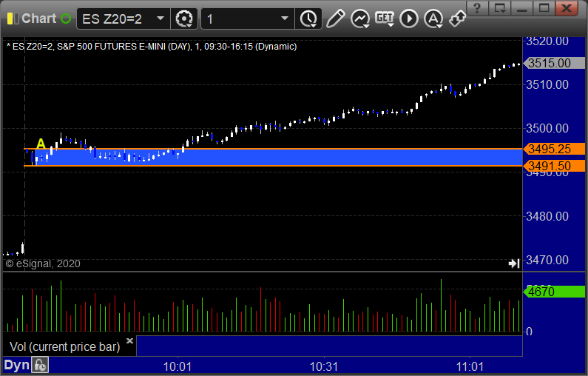Click the 11:01 time axis label
Screen dimensions: 588x376
470,366
